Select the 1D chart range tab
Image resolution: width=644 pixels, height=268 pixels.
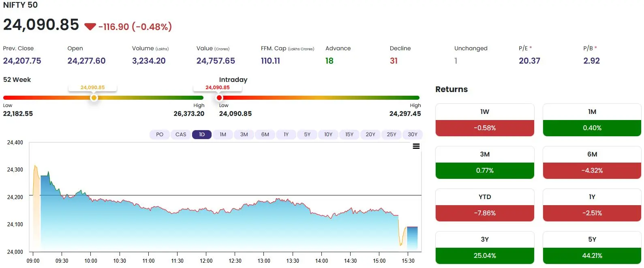tap(202, 135)
